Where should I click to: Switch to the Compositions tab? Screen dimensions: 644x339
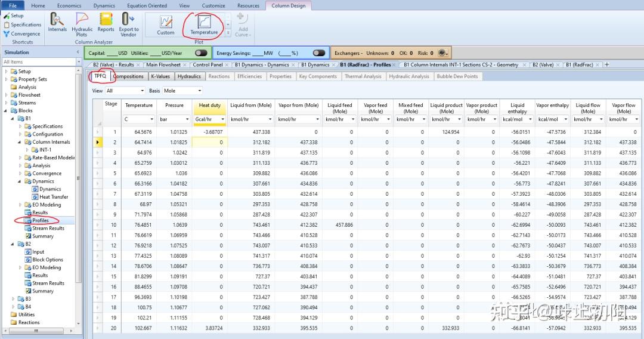128,76
